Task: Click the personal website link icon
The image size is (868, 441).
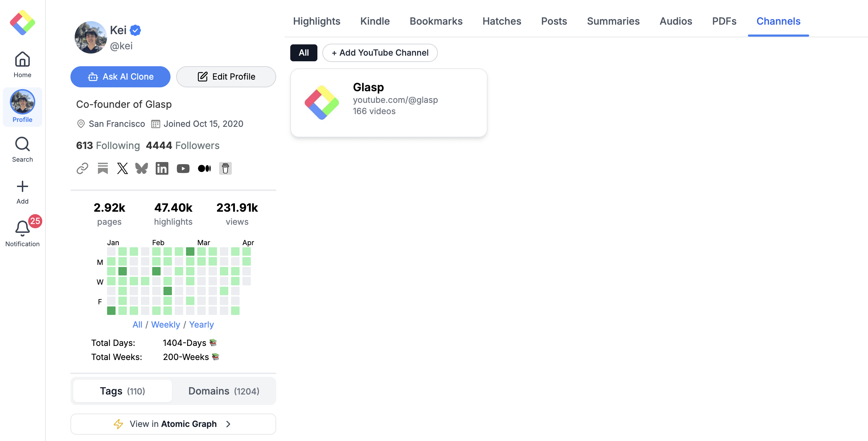Action: 82,168
